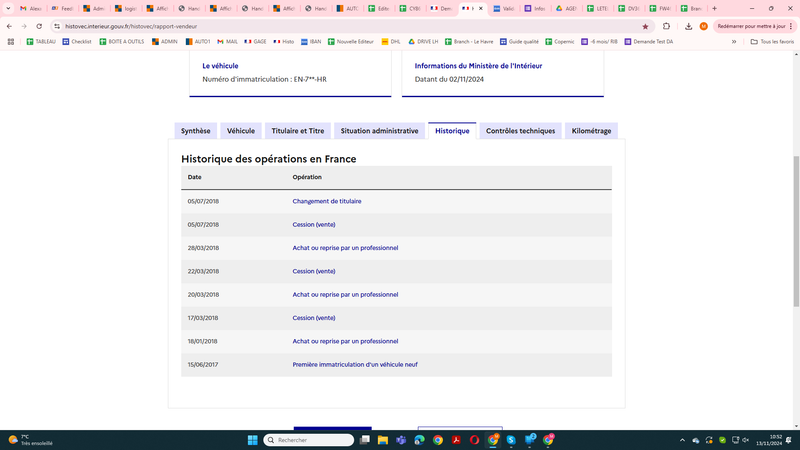Launch Opera from the taskbar
The height and width of the screenshot is (450, 800).
pyautogui.click(x=474, y=440)
